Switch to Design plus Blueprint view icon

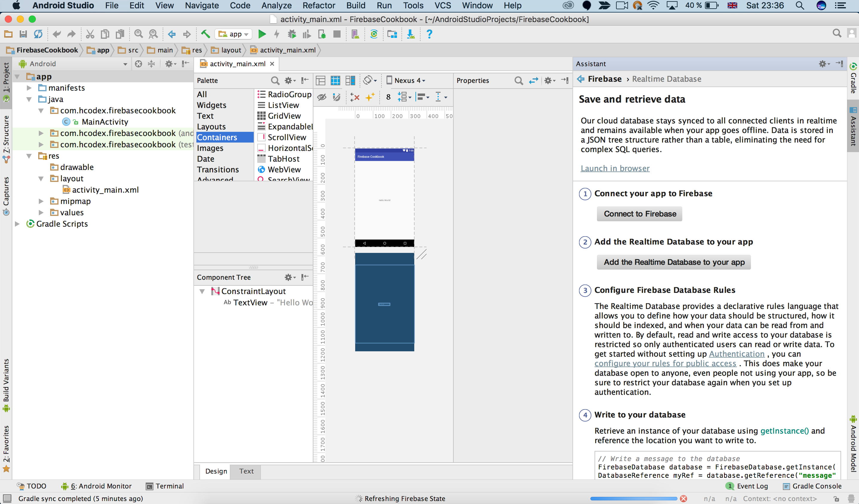[x=350, y=81]
